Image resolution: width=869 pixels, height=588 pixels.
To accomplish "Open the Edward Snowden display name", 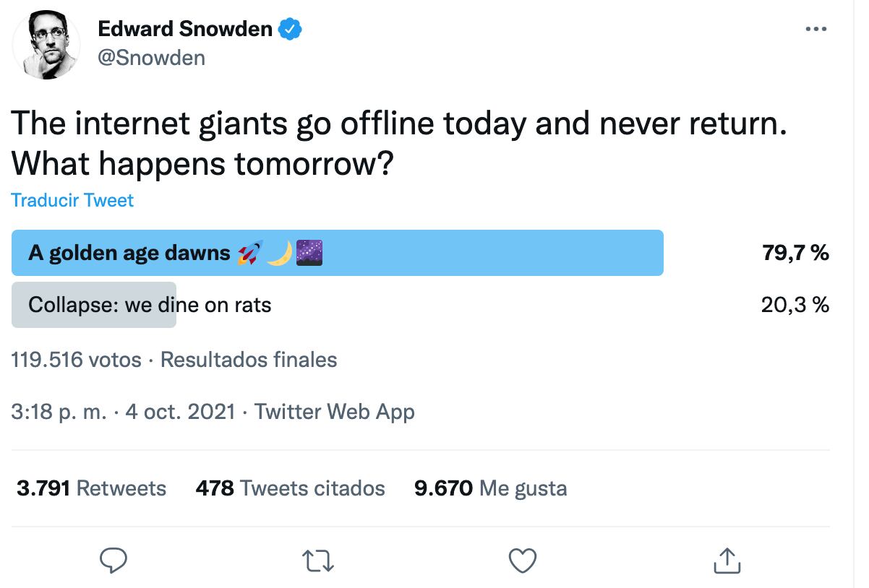I will (185, 30).
